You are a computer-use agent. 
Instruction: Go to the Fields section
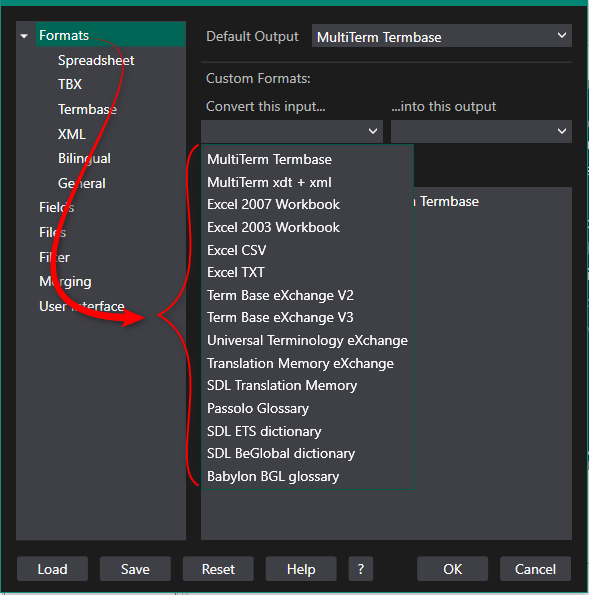tap(57, 208)
